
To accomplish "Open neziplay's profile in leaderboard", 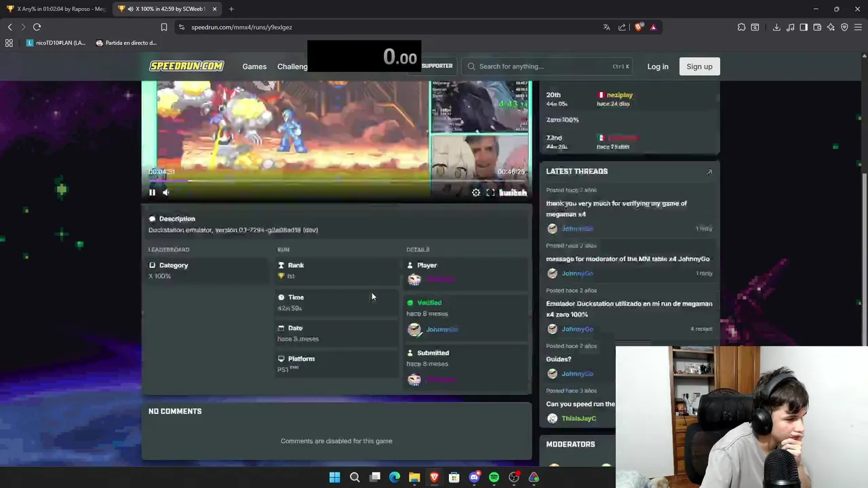I will coord(619,95).
